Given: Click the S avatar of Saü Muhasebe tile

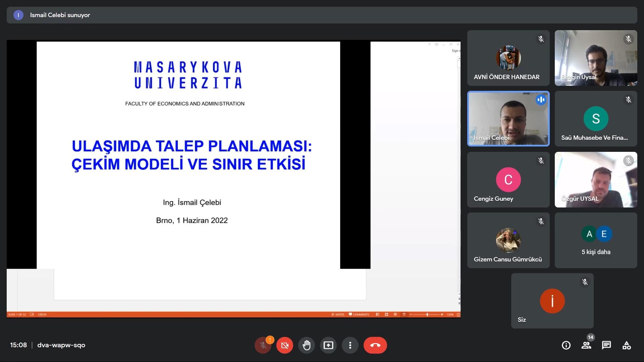Looking at the screenshot, I should point(596,119).
